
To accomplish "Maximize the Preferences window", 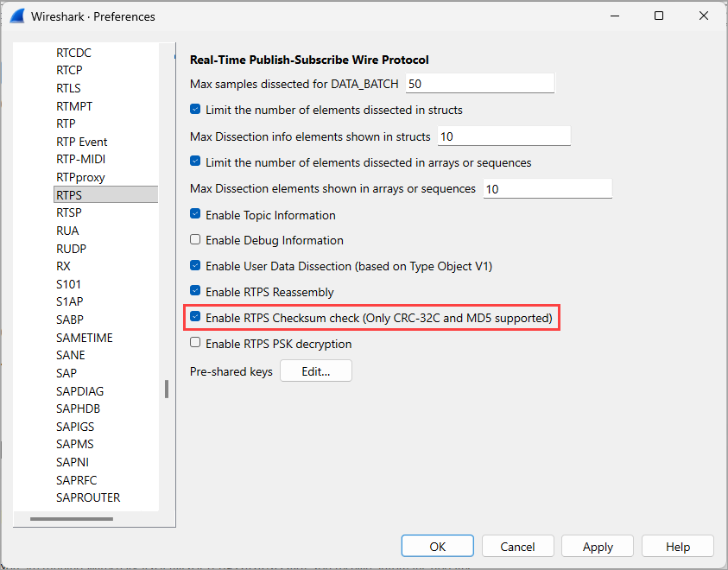I will (x=658, y=16).
